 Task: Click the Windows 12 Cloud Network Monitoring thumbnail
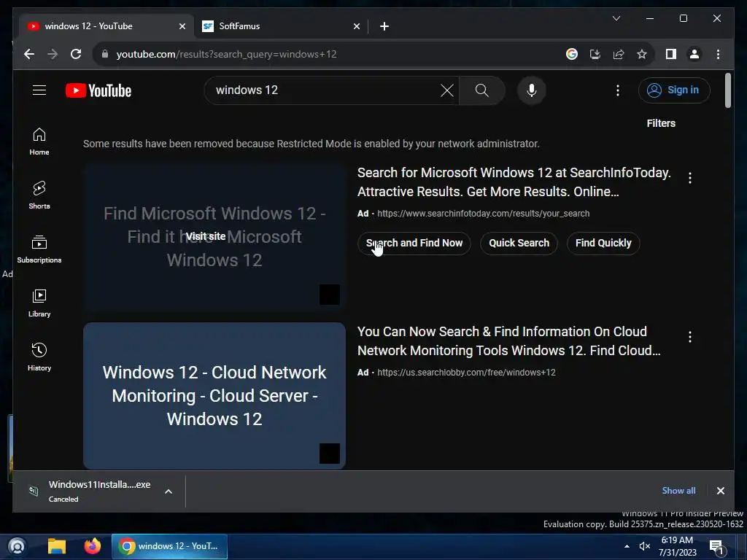tap(214, 396)
